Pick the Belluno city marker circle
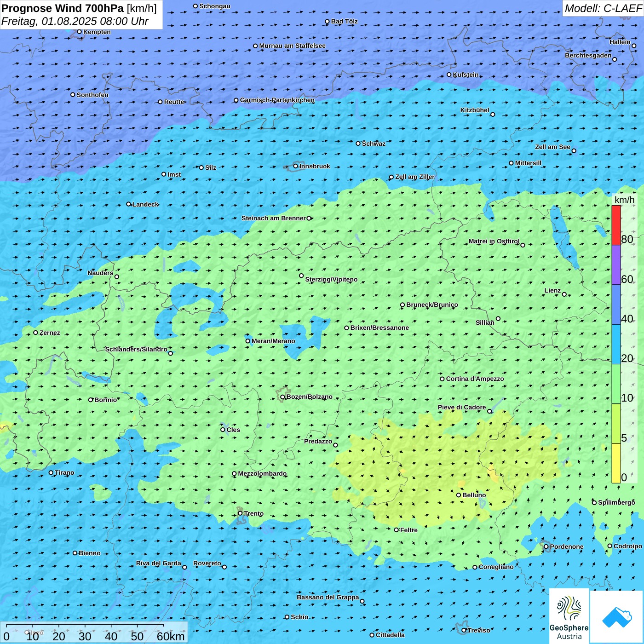Image resolution: width=644 pixels, height=644 pixels. (x=459, y=495)
